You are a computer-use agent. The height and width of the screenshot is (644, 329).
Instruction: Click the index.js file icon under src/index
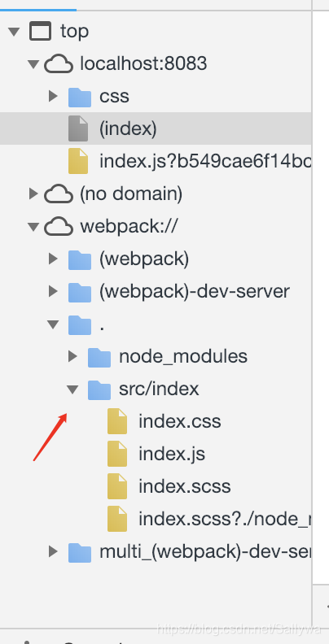117,454
